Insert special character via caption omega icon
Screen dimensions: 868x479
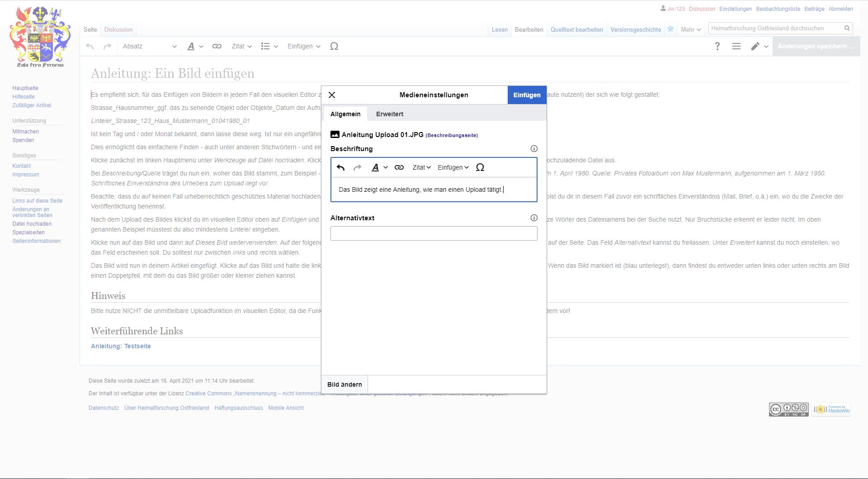pyautogui.click(x=480, y=167)
